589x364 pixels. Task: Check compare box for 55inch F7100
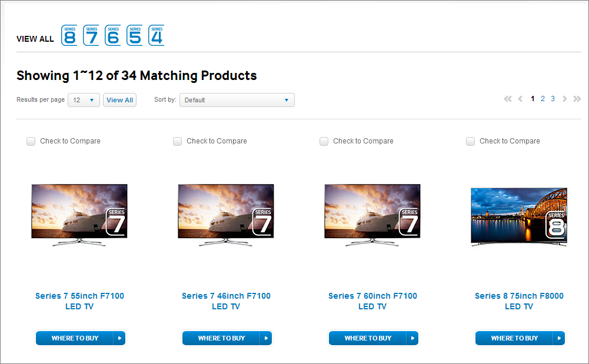coord(31,141)
